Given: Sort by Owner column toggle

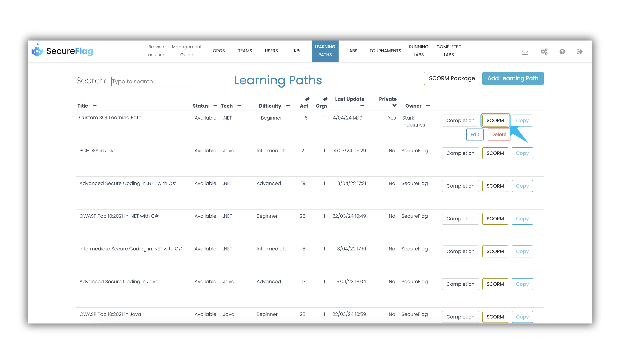Looking at the screenshot, I should click(x=428, y=106).
